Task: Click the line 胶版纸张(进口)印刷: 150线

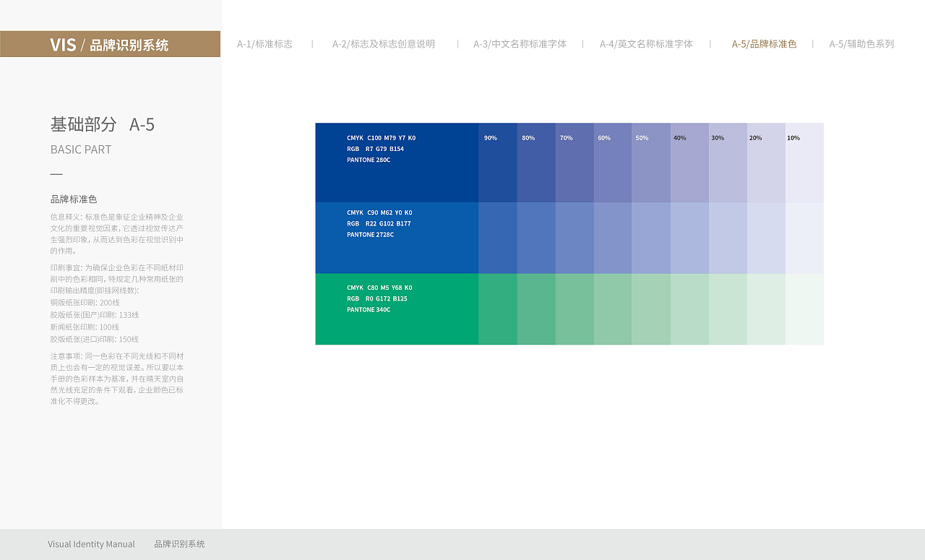Action: 95,339
